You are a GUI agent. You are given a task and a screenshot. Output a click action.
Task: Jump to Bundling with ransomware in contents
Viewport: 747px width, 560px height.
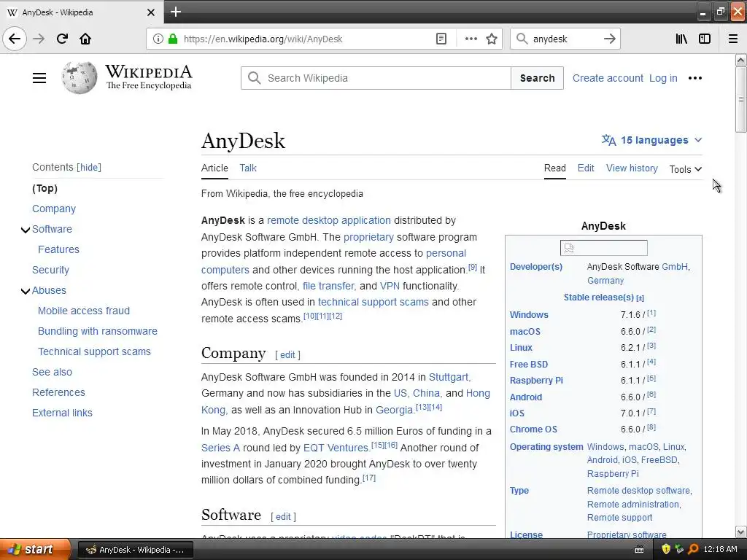[x=98, y=332]
